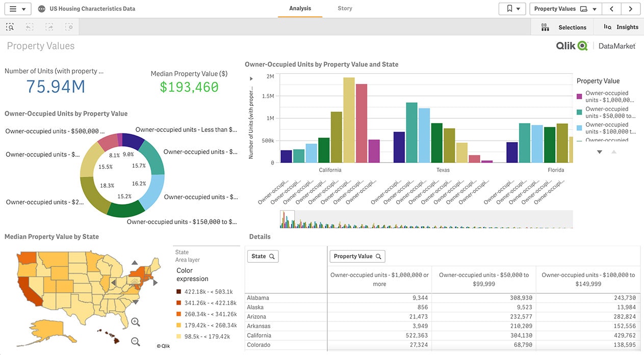644x355 pixels.
Task: Select the teal $50,000 legend swatch
Action: 579,112
